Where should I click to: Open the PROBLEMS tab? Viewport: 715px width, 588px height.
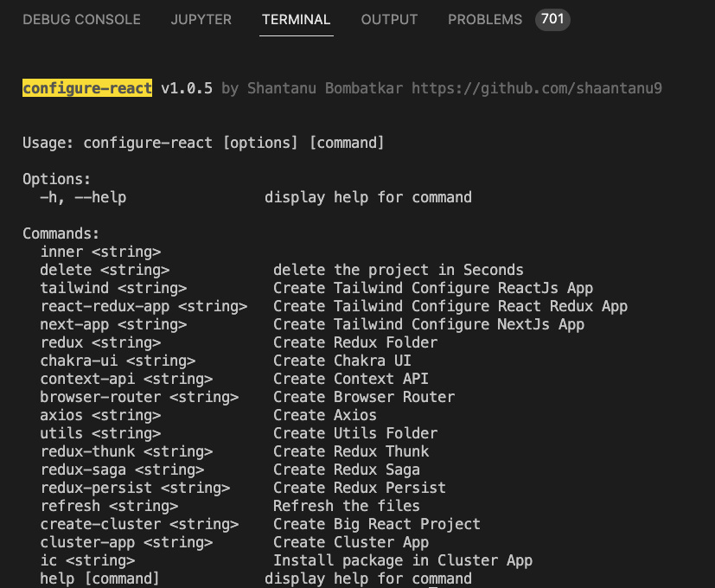[x=485, y=20]
